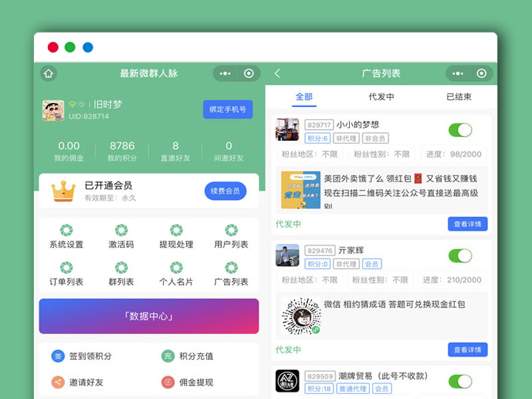Viewport: 532px width, 399px height.
Task: Open the 佣金提现 commission withdrawal icon
Action: [x=185, y=383]
